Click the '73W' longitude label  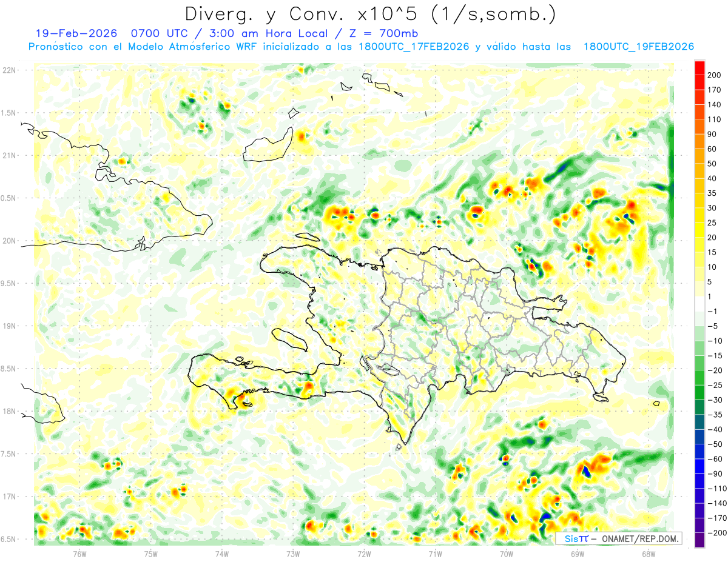pos(293,554)
